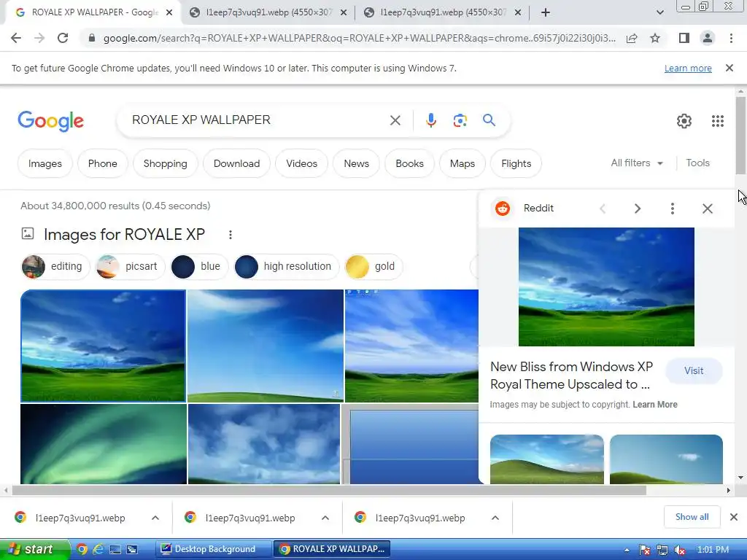Launch Internet Explorer from quick launch
The height and width of the screenshot is (560, 747).
[98, 550]
